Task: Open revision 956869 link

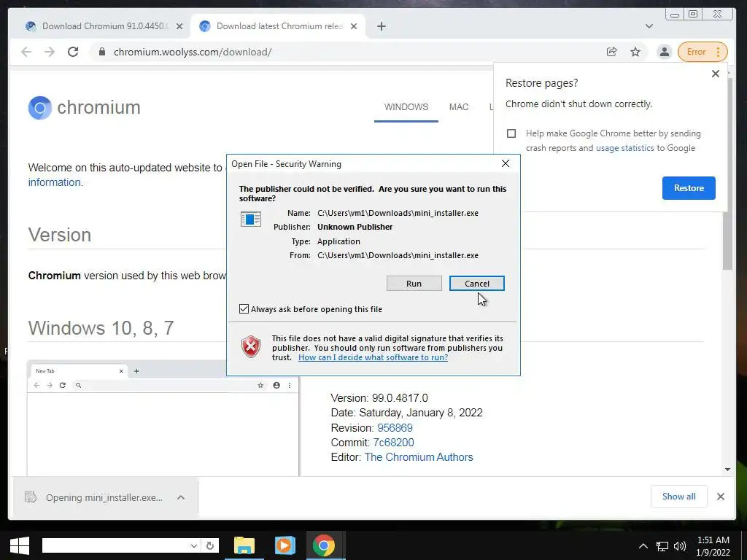Action: pyautogui.click(x=395, y=427)
